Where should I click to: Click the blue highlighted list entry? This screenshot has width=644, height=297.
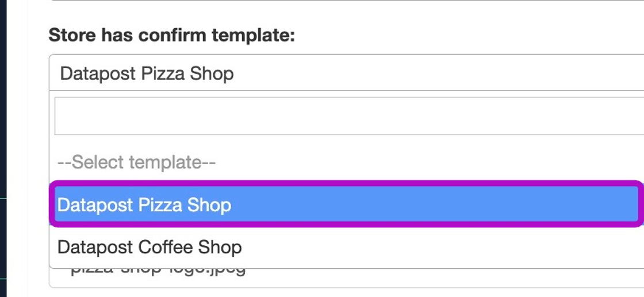[x=345, y=205]
